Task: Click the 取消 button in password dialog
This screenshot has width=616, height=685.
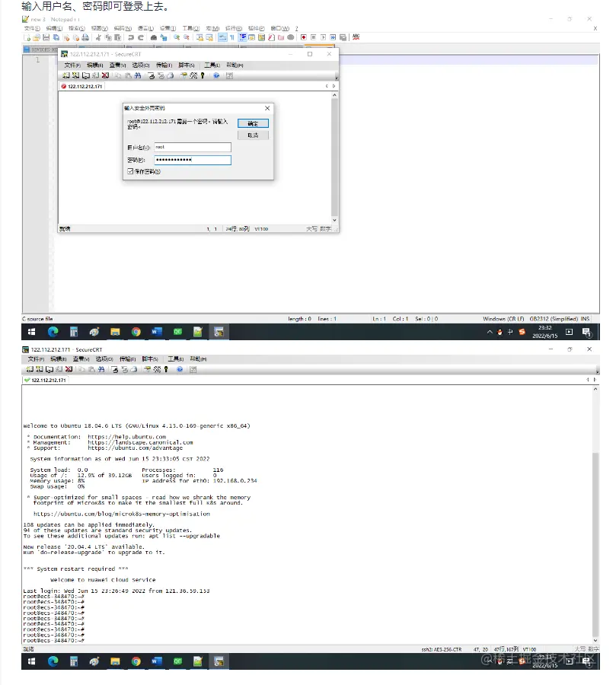Action: pos(253,135)
